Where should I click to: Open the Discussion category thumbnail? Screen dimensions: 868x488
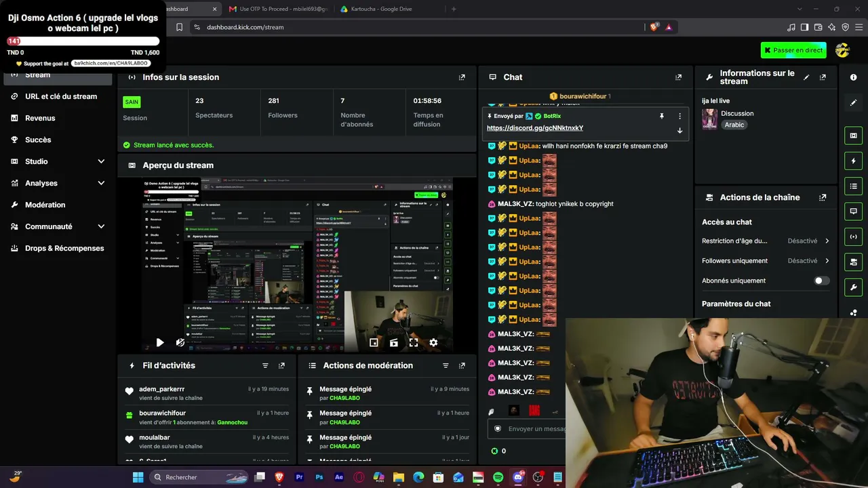coord(710,119)
